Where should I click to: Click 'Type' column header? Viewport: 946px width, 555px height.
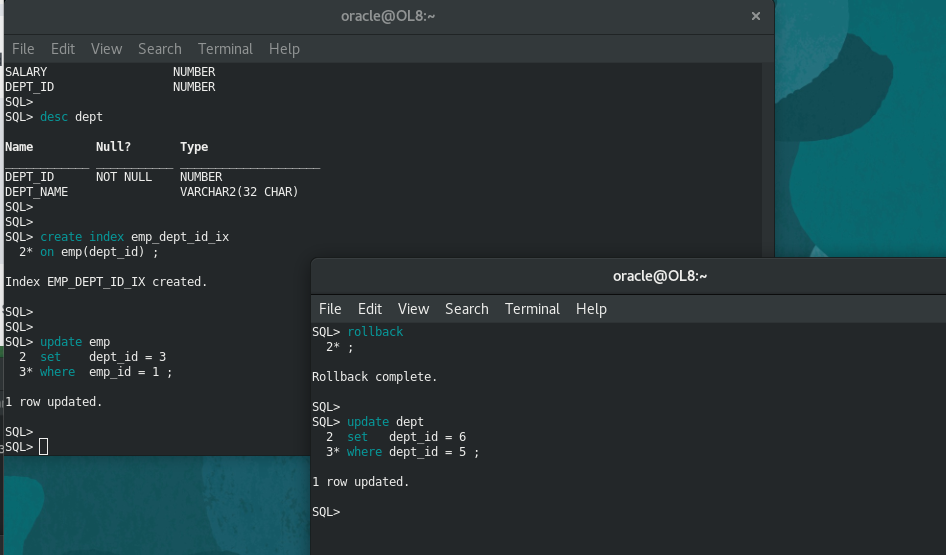194,147
